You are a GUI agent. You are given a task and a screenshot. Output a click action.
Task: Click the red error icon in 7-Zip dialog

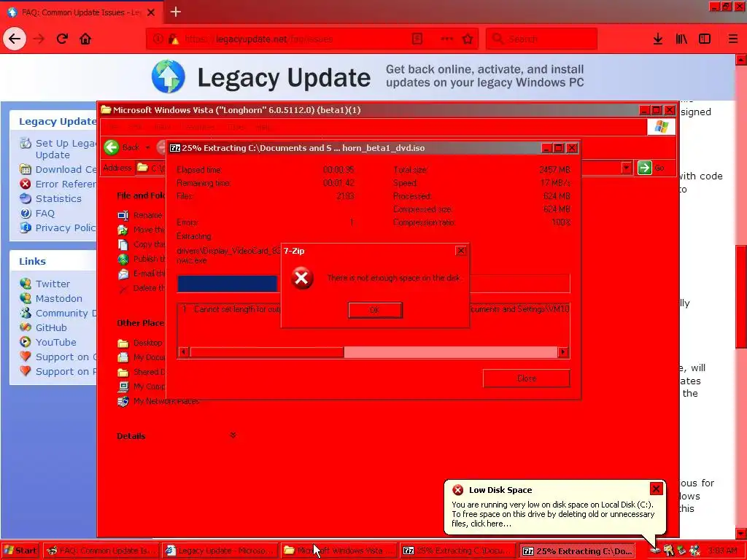(x=302, y=278)
